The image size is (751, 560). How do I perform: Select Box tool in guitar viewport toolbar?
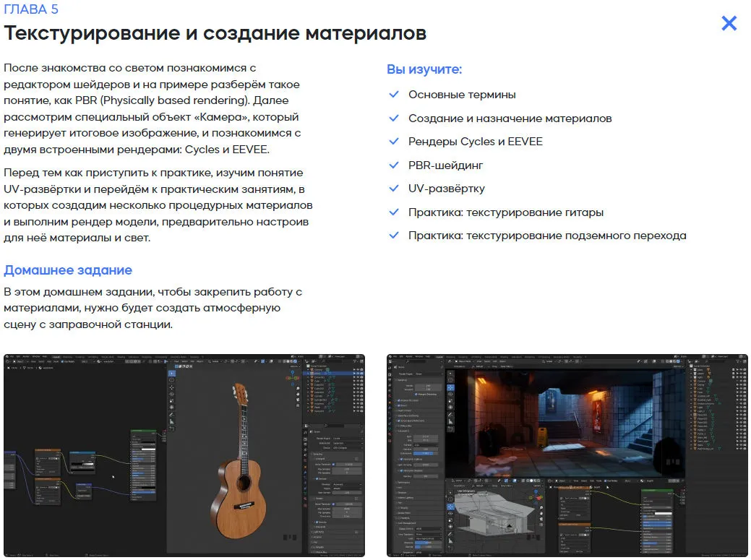coord(171,373)
